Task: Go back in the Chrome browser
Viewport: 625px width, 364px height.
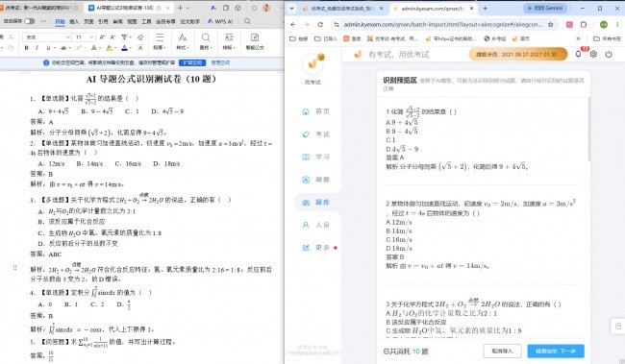Action: tap(293, 24)
